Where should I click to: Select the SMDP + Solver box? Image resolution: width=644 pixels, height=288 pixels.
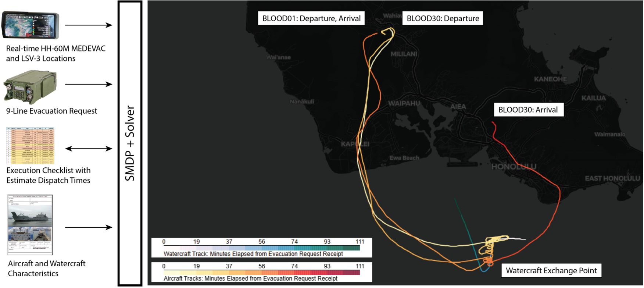tap(130, 143)
